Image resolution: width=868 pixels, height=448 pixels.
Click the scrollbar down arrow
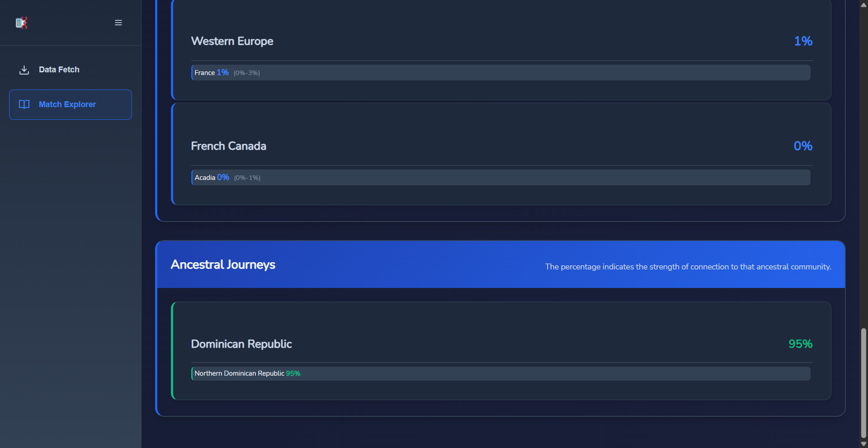point(863,443)
